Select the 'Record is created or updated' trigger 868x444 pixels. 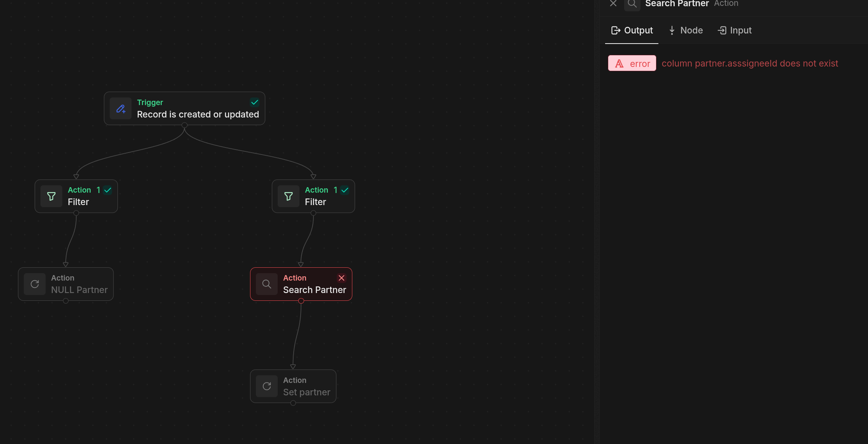coord(198,114)
